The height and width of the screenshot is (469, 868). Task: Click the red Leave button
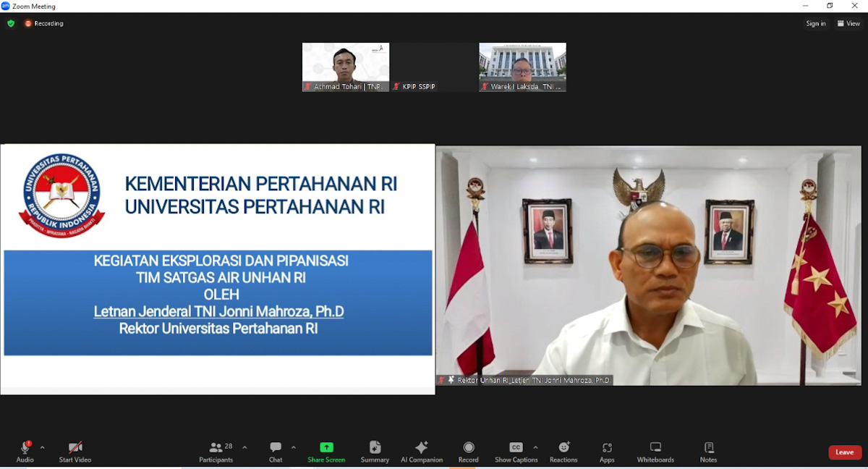(x=845, y=452)
